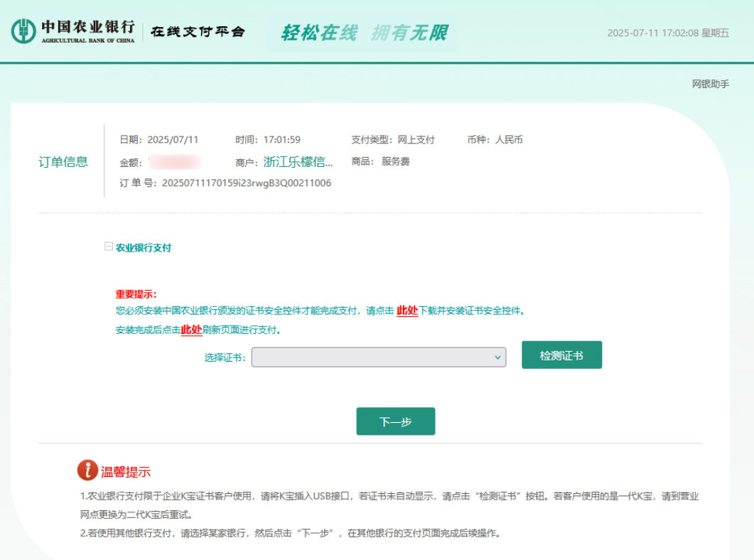Click the 币种: 人民币 text
The width and height of the screenshot is (754, 560).
(495, 140)
